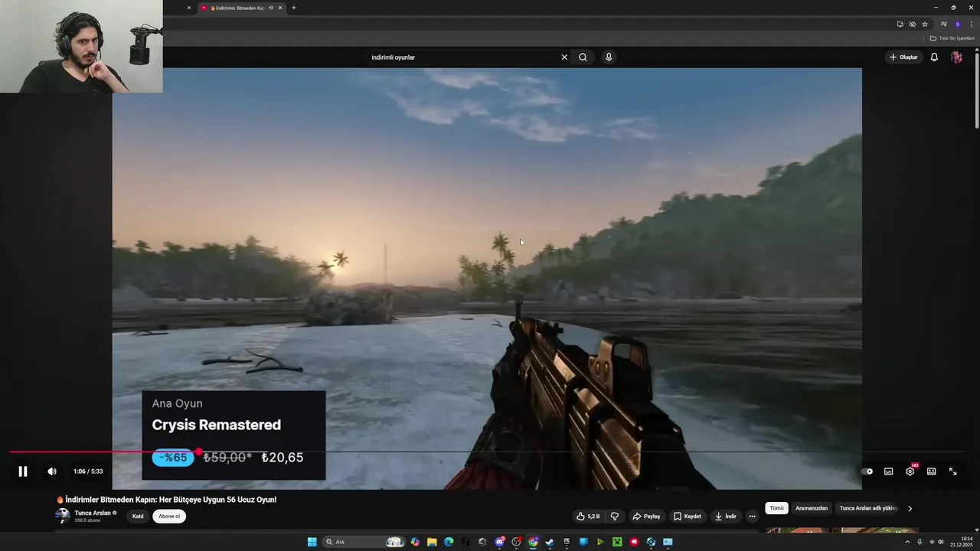Bookmark this page with the star icon
This screenshot has height=551, width=980.
[925, 24]
